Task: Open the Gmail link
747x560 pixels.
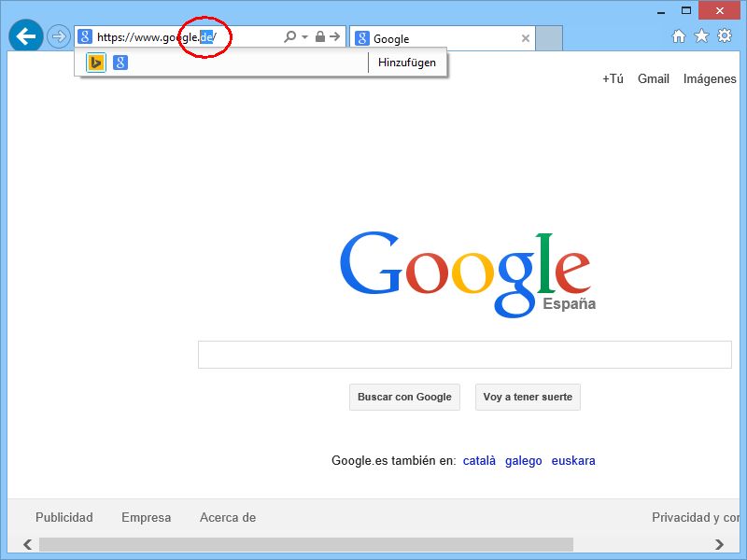Action: (654, 78)
